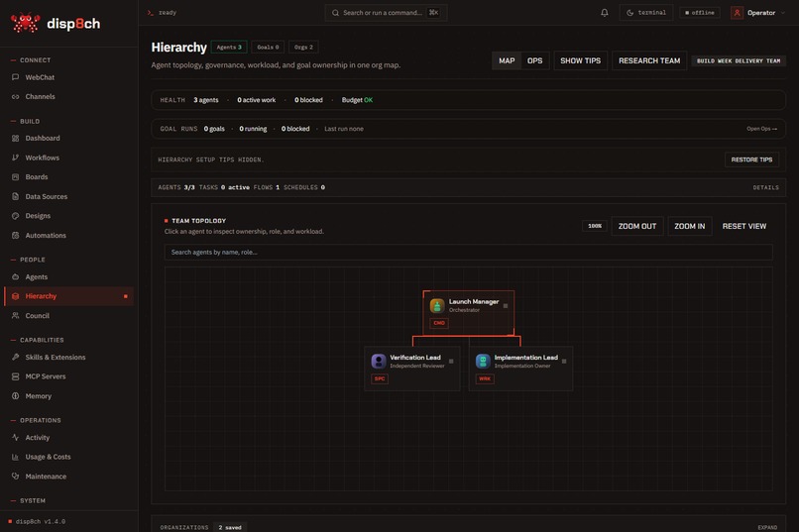
Task: Switch to OPS view
Action: [535, 60]
